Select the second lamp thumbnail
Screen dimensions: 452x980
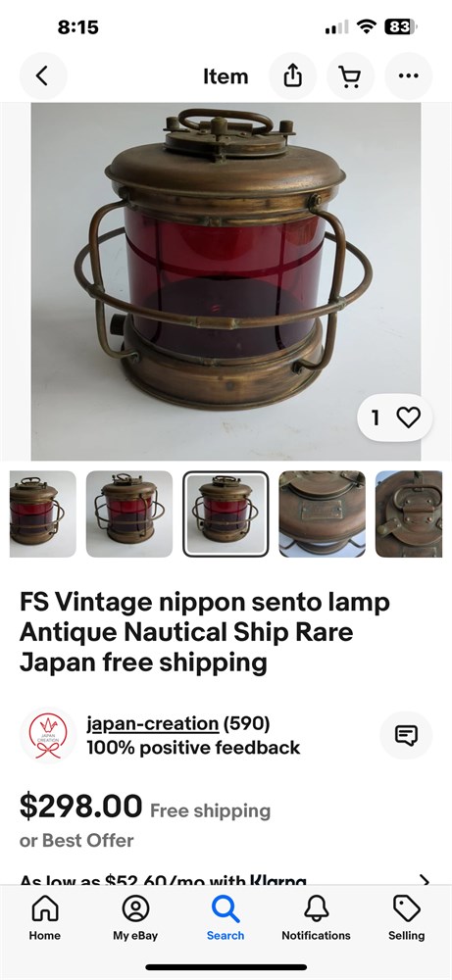tap(129, 514)
